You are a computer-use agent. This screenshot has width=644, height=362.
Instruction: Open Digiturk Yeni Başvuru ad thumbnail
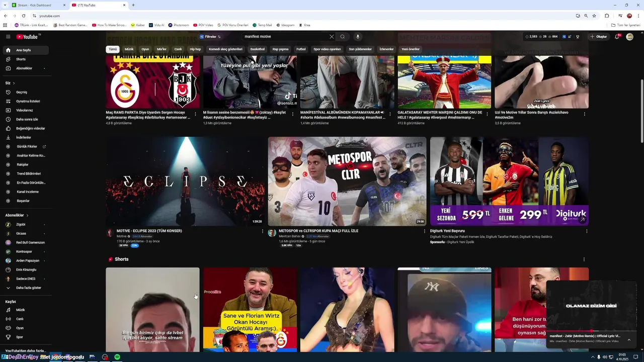point(509,182)
